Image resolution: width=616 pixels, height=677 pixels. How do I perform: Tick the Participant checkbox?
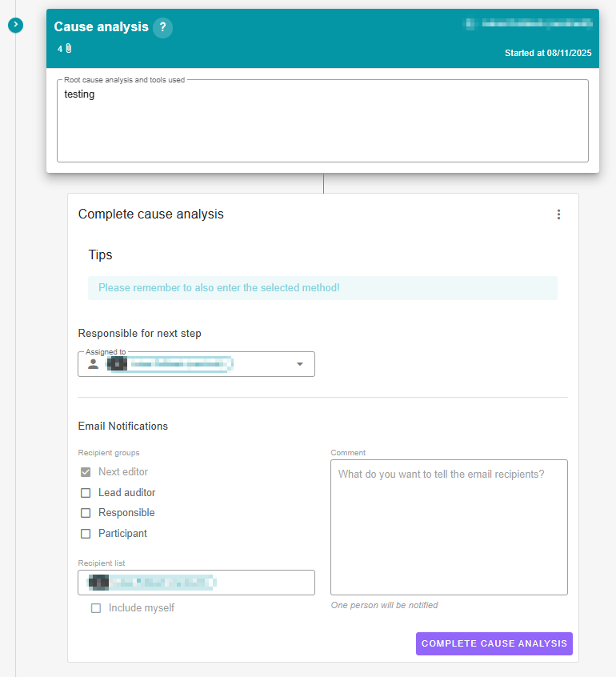86,534
